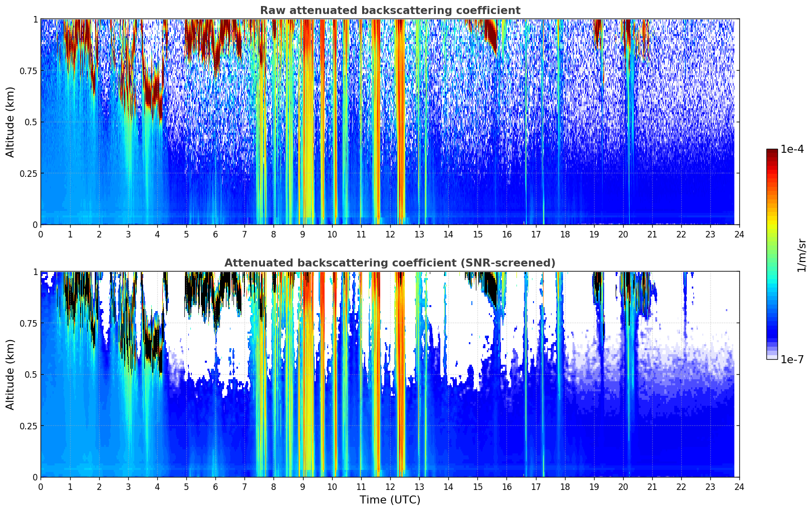The image size is (812, 511).
Task: Click altitude tick '0.75' on the SNR-screened plot
Action: click(28, 323)
